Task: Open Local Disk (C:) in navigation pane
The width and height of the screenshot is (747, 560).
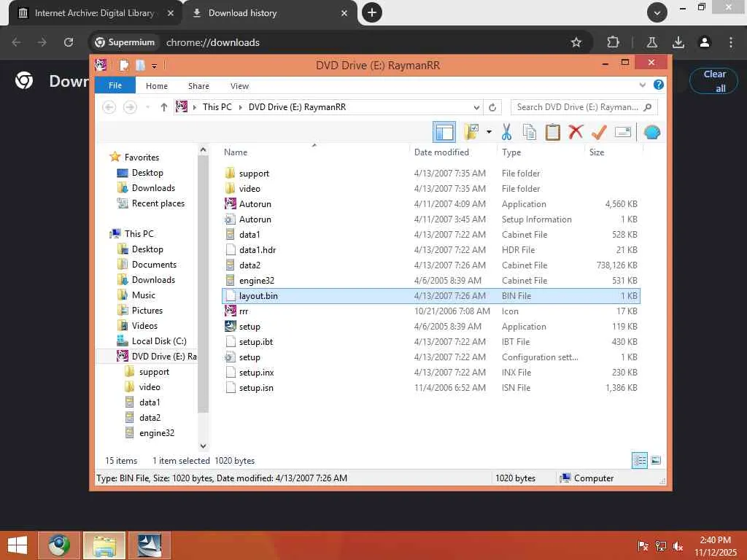Action: (158, 341)
